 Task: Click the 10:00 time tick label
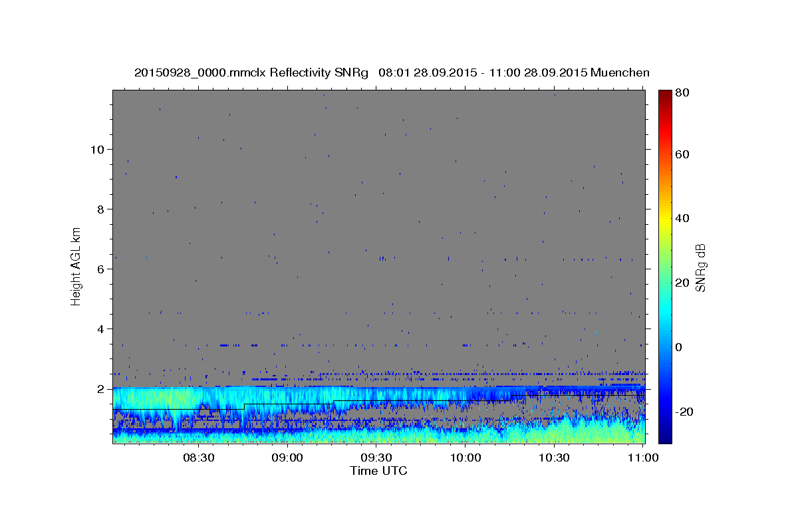coord(465,458)
